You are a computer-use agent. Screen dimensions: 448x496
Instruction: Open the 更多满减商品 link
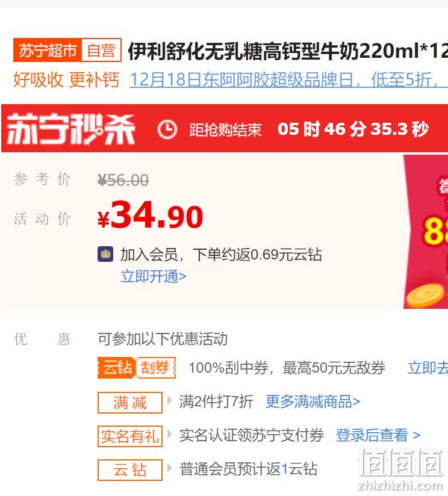(313, 401)
